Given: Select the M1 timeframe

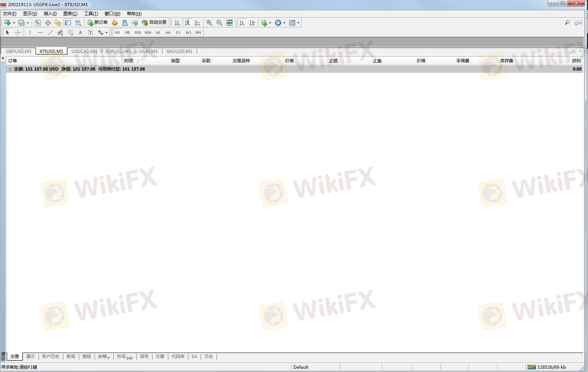Looking at the screenshot, I should point(118,32).
